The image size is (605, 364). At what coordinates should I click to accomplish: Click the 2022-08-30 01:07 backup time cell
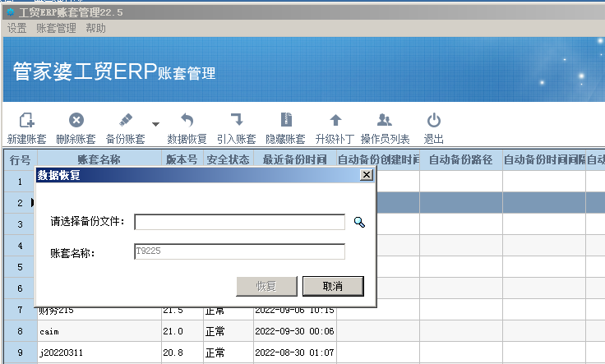pyautogui.click(x=295, y=352)
